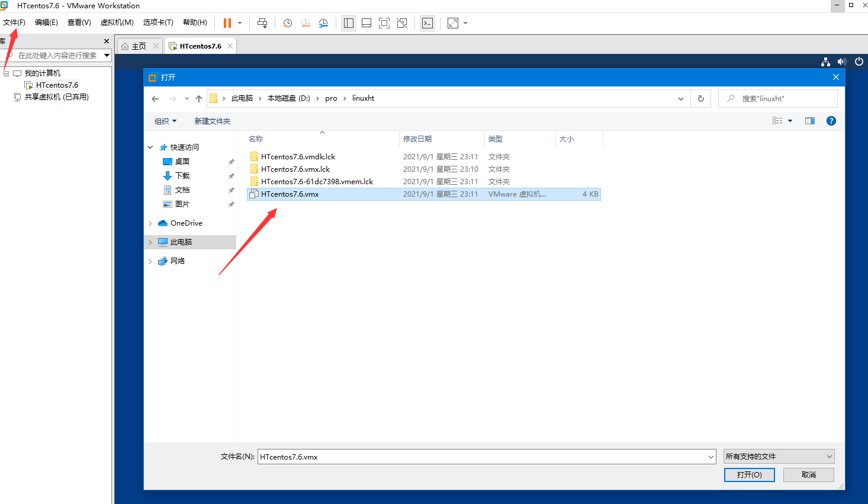
Task: Click linuxht in the address path
Action: (x=363, y=98)
